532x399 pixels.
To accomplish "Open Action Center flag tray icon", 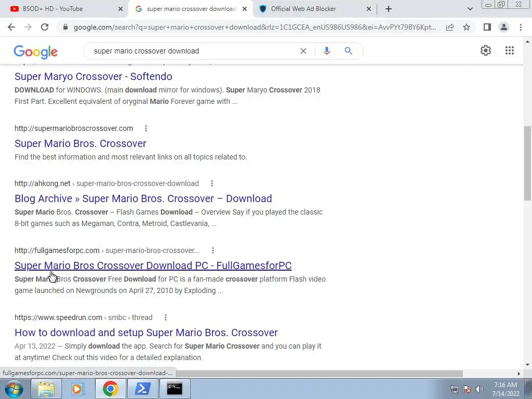I will coord(467,389).
